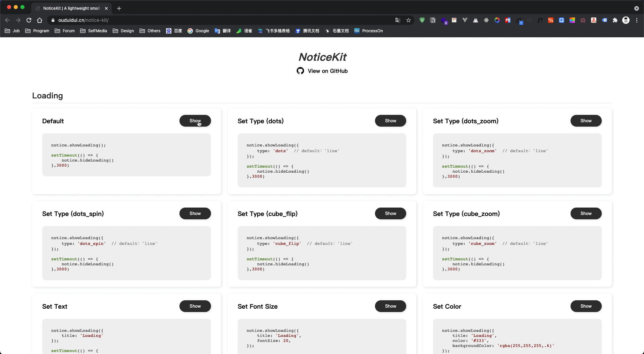Show the Default loading demo
This screenshot has height=354, width=644.
(195, 121)
